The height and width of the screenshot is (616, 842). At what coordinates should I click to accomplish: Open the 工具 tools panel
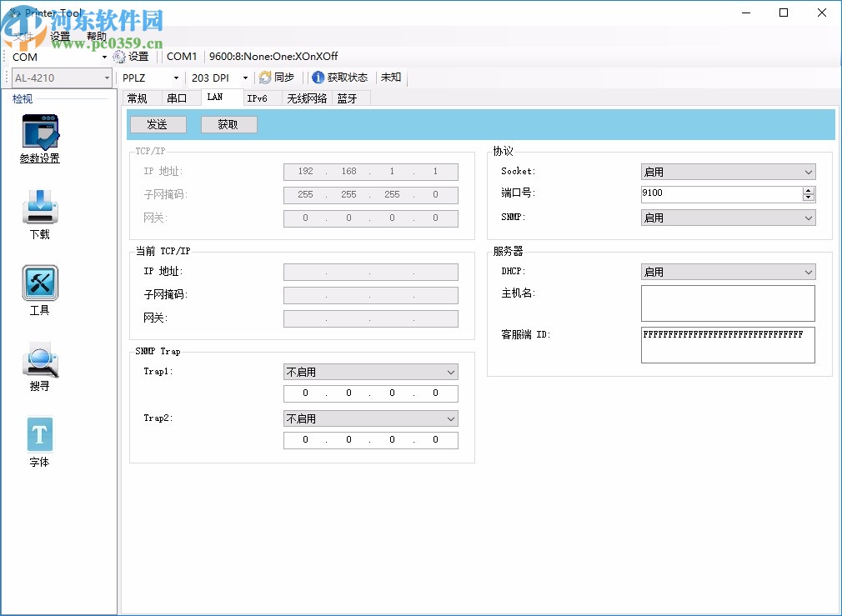tap(39, 282)
